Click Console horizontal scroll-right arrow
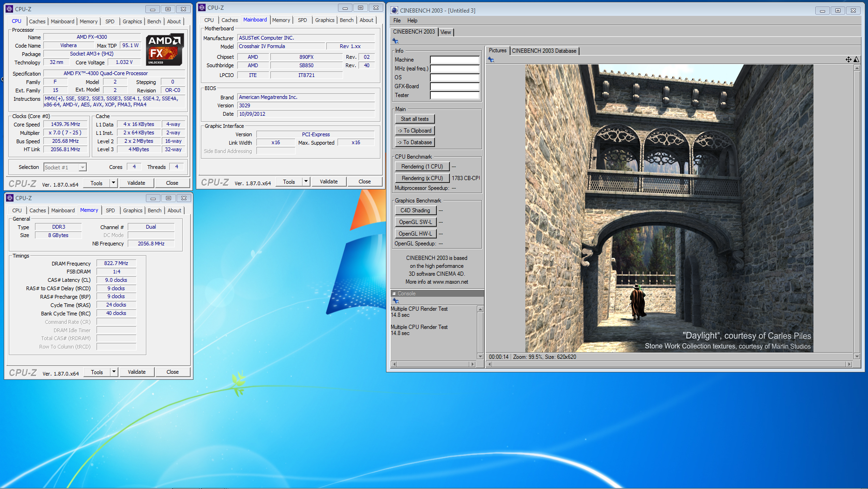This screenshot has width=868, height=489. pyautogui.click(x=472, y=364)
